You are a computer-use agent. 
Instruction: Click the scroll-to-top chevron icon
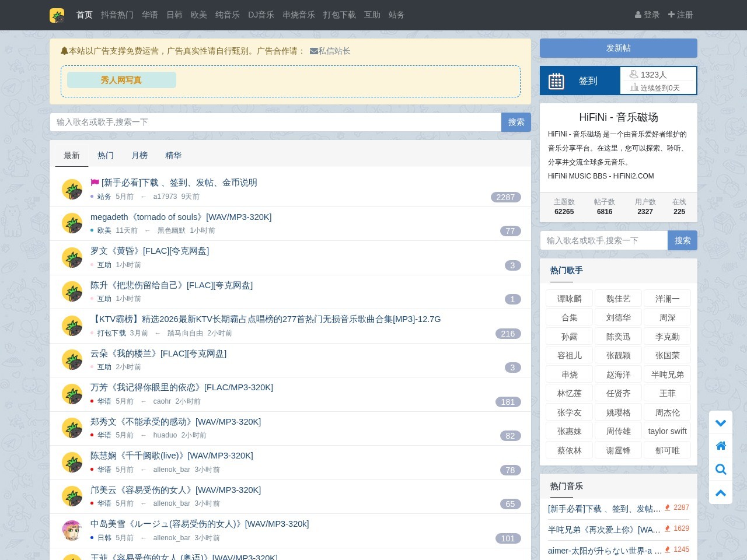[x=721, y=493]
